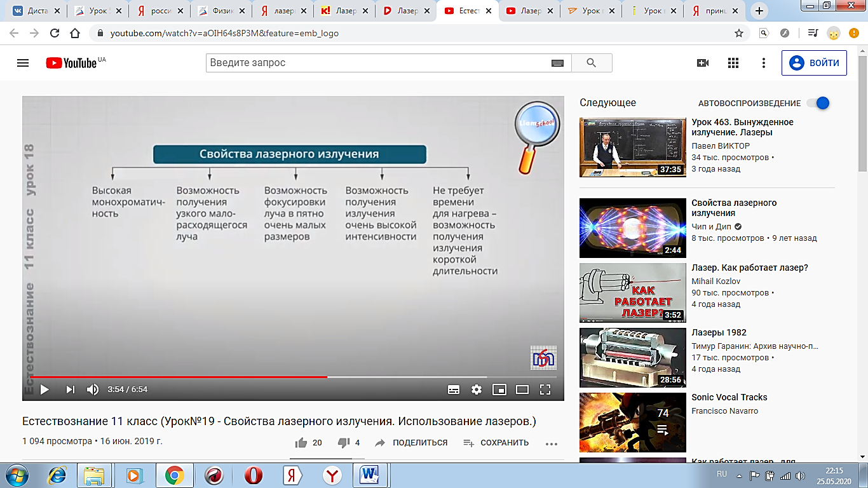Launch Internet Explorer from taskbar
This screenshot has height=488, width=868.
57,475
